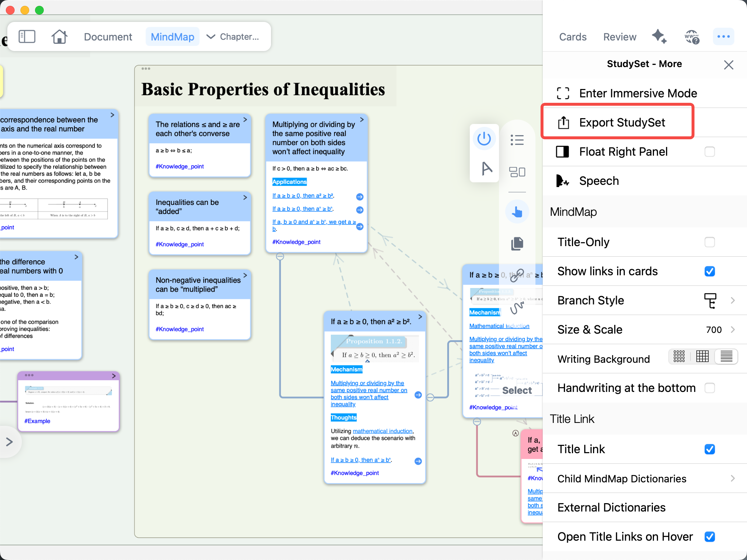747x560 pixels.
Task: Open the web help globe icon
Action: click(x=692, y=37)
